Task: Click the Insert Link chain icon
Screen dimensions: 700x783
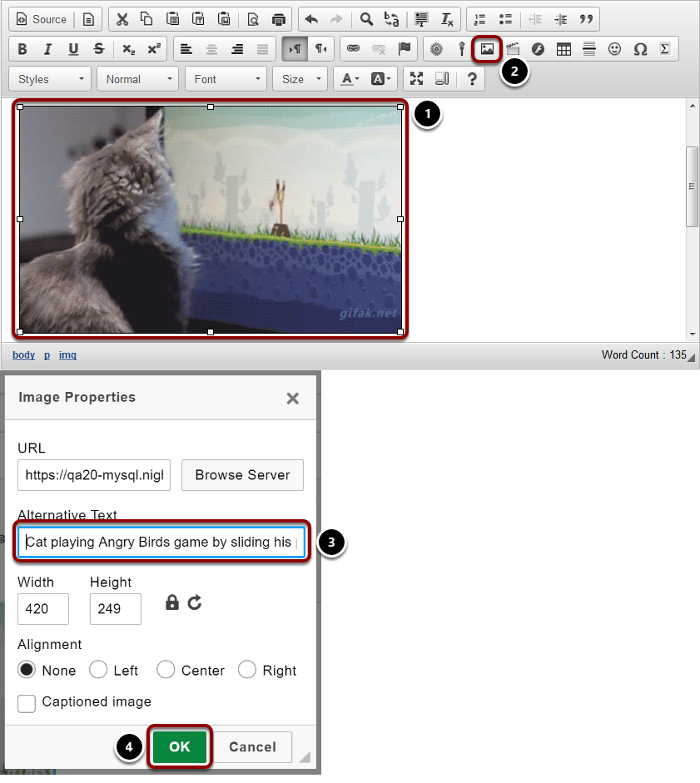Action: tap(353, 49)
